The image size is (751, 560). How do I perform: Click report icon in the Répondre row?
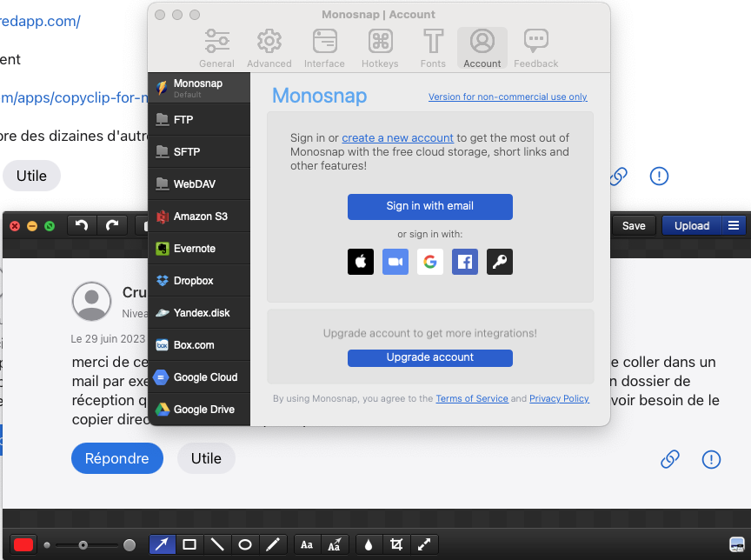[x=711, y=459]
